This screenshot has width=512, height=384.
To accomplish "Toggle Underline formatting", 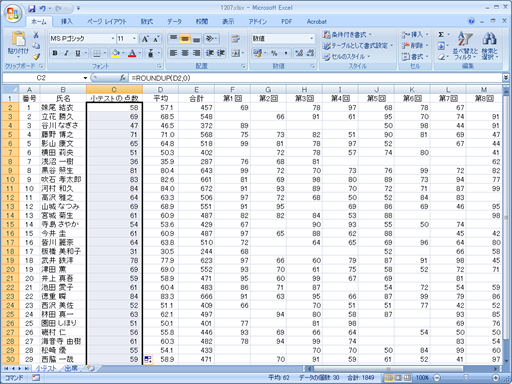I will coord(78,53).
